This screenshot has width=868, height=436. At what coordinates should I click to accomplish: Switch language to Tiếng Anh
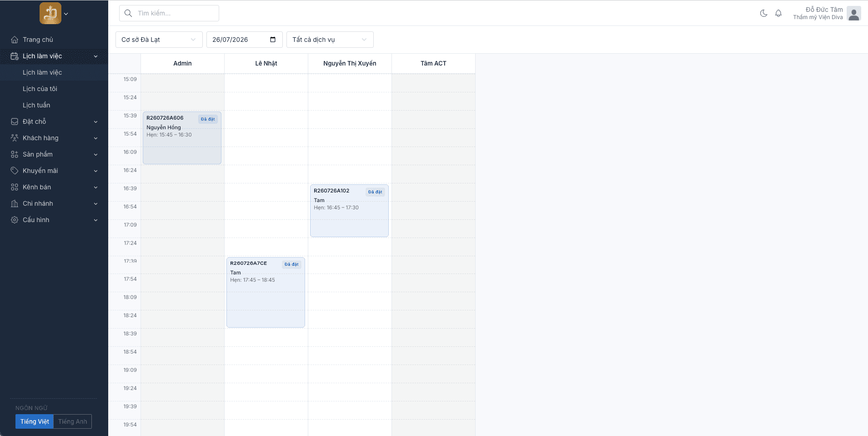(x=73, y=421)
